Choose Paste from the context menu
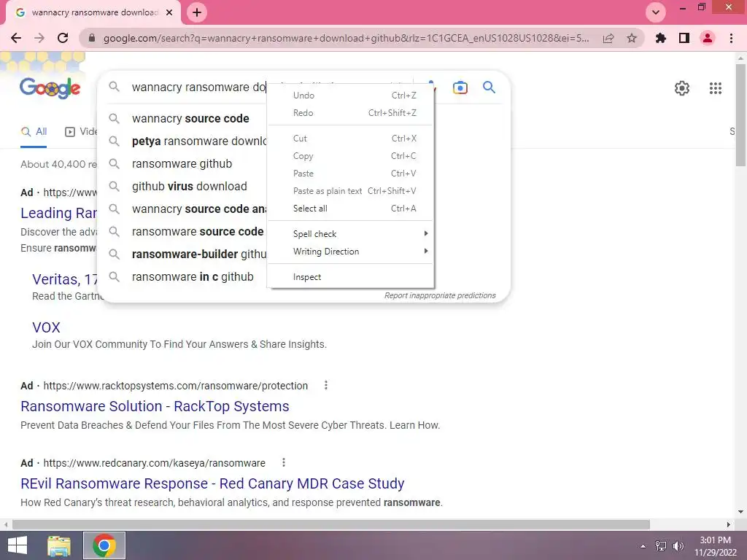747x560 pixels. click(x=351, y=174)
